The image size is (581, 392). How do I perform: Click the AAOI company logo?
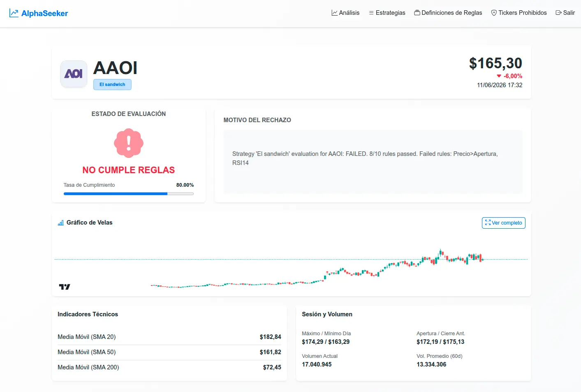point(74,74)
